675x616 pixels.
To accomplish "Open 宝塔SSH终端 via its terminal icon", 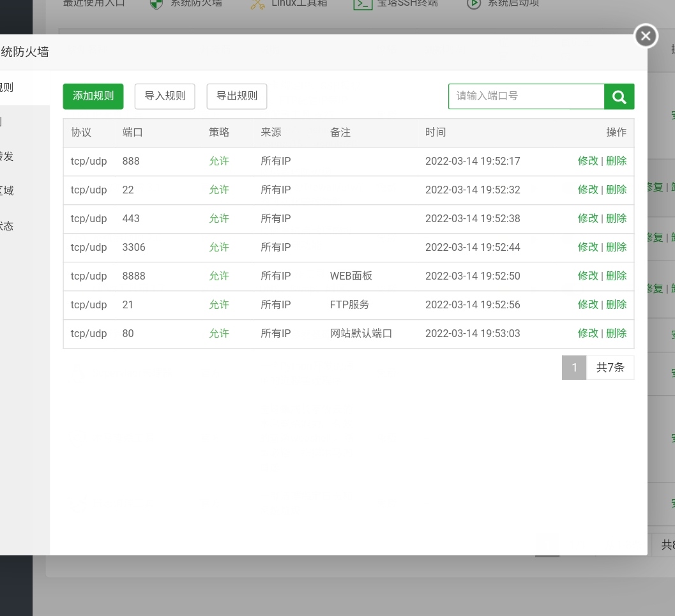I will click(x=363, y=4).
